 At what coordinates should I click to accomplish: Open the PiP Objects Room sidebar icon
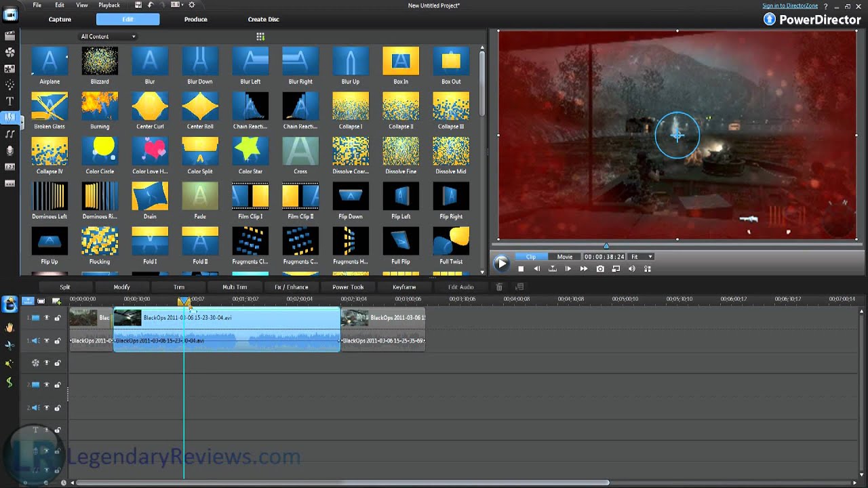coord(9,68)
